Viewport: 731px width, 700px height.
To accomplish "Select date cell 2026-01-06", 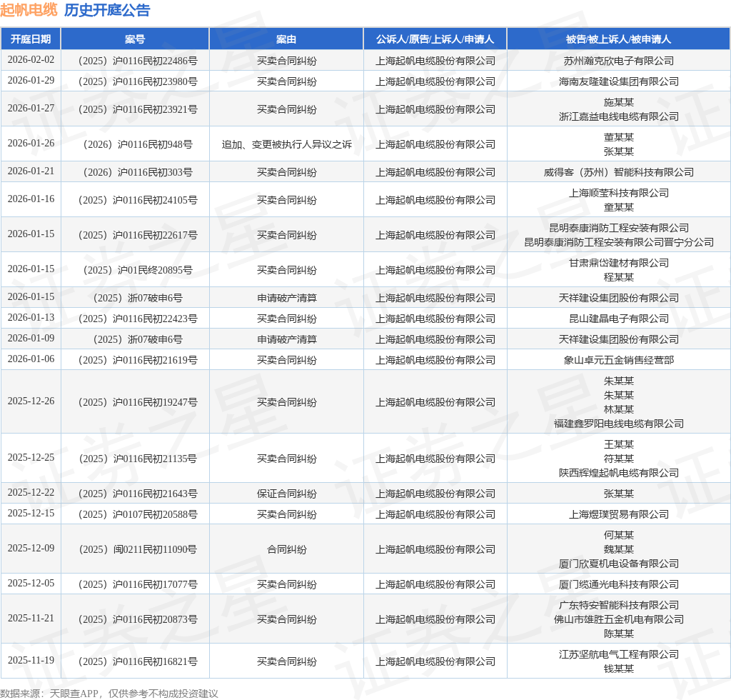I will point(31,359).
